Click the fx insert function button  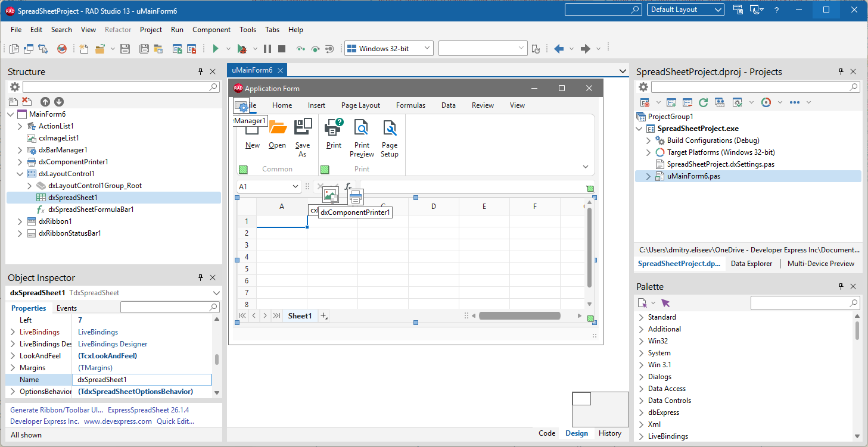pyautogui.click(x=349, y=186)
